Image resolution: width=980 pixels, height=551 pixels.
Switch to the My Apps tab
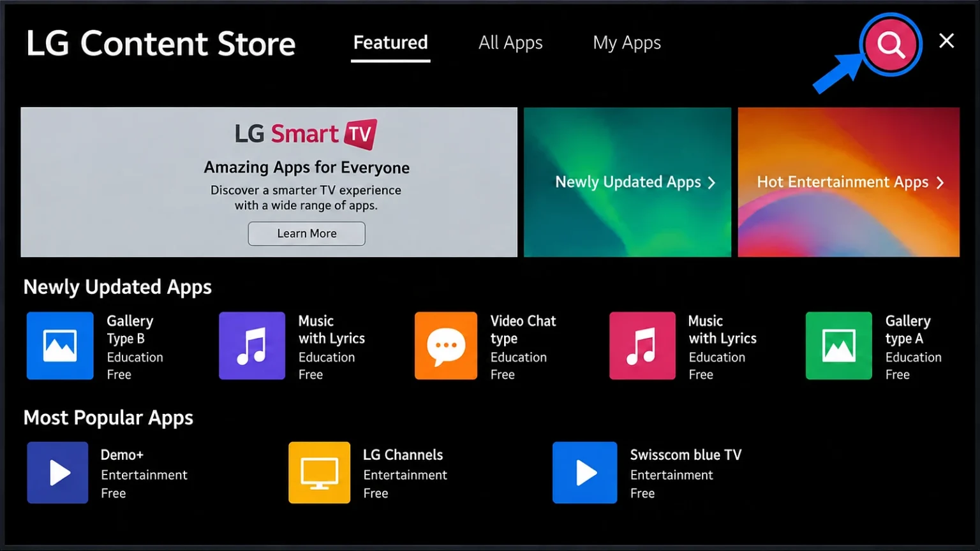pyautogui.click(x=627, y=43)
